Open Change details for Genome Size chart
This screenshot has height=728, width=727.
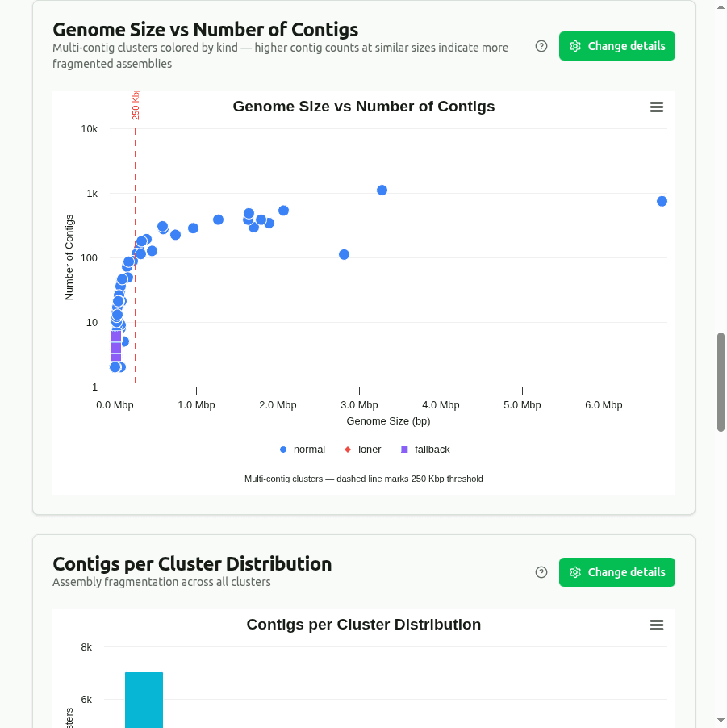point(617,46)
